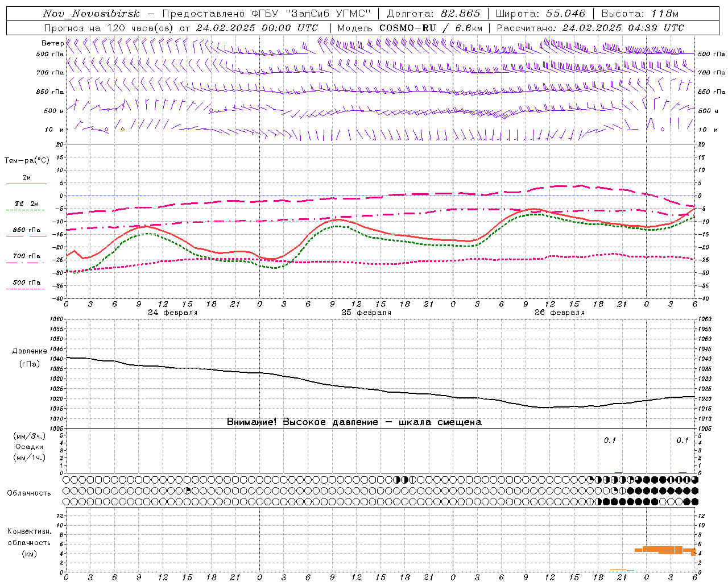Select the provider text ФГБУ "ЗапСиб УГМС"
This screenshot has width=728, height=582.
[311, 14]
